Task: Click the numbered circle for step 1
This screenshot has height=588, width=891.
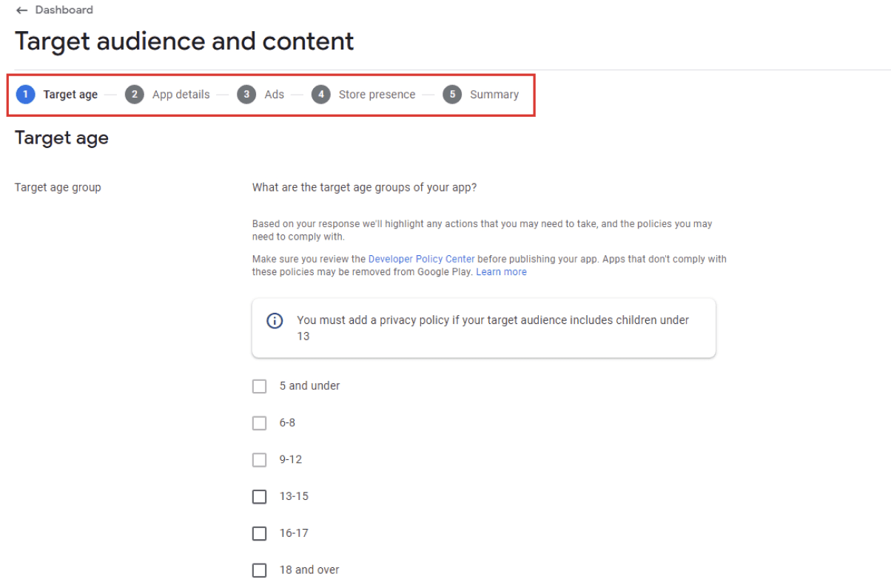Action: [x=29, y=94]
